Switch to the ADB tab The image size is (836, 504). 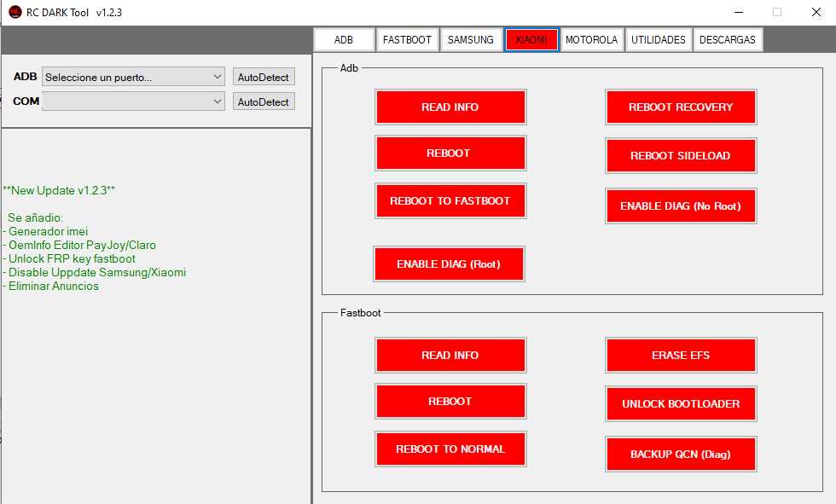(344, 40)
